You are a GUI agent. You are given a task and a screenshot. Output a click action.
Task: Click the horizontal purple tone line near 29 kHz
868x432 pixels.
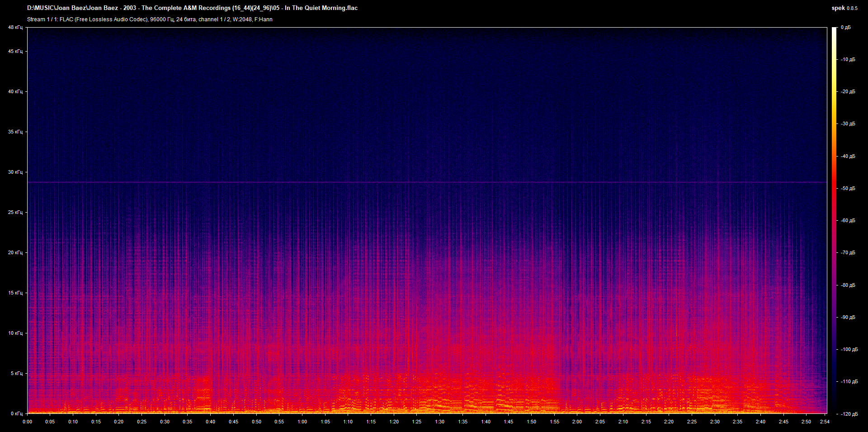pyautogui.click(x=427, y=182)
